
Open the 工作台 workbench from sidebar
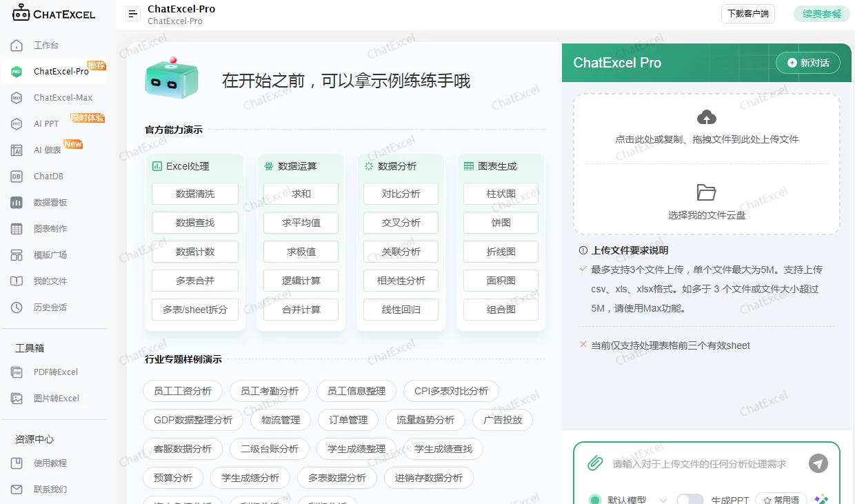tap(46, 45)
